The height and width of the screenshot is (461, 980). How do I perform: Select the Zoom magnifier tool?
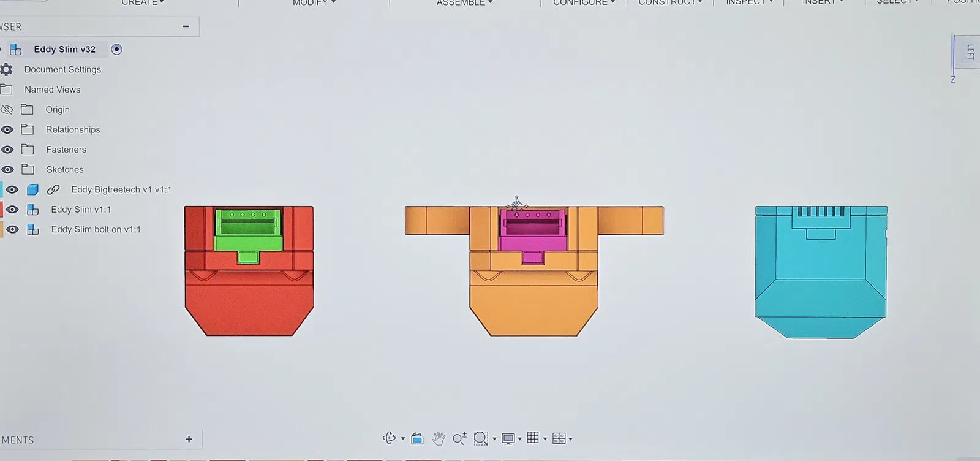coord(459,438)
